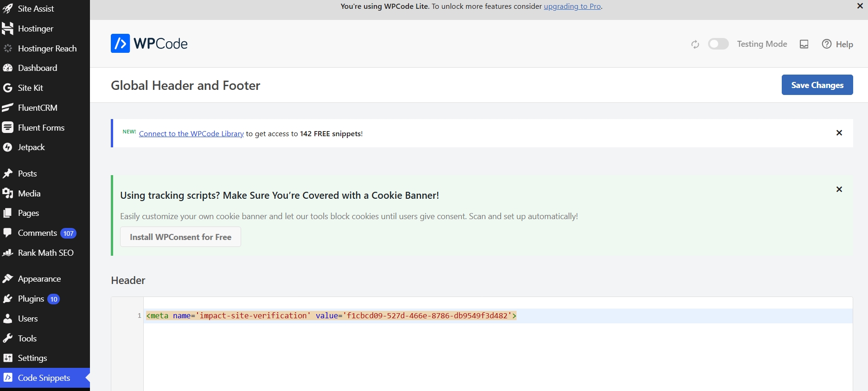
Task: Click the Help question mark icon
Action: tap(826, 44)
